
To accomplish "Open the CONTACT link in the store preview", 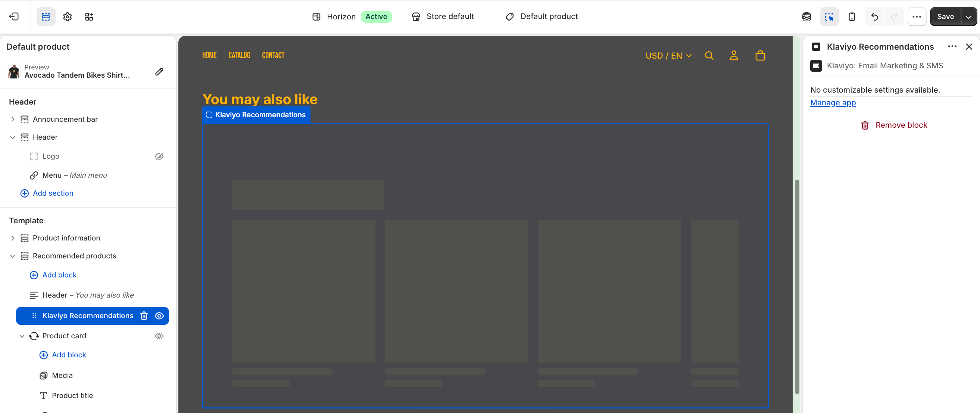I will click(x=273, y=55).
